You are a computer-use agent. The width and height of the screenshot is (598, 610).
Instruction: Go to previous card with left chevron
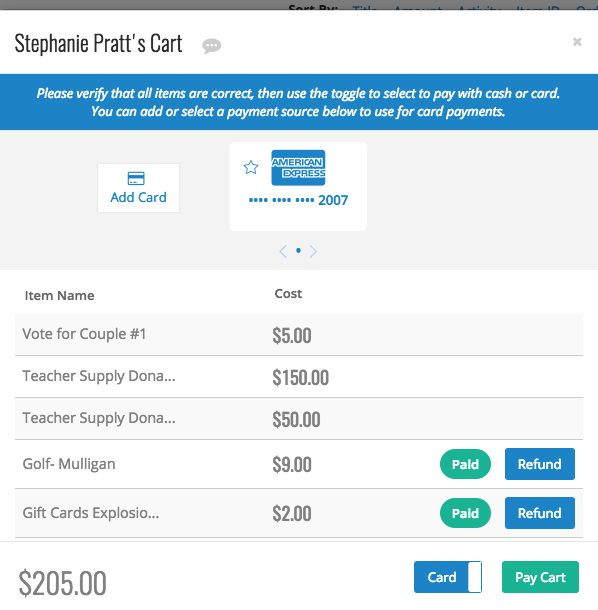(283, 251)
